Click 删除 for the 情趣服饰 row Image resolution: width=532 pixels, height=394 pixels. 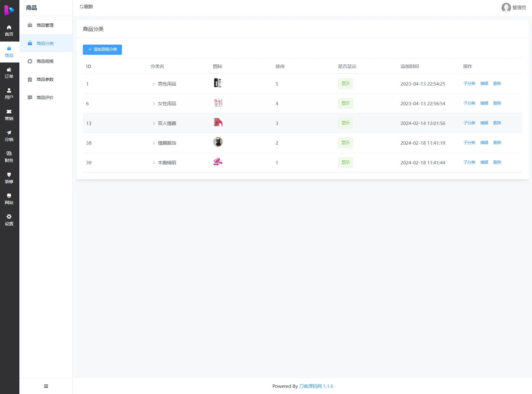(x=497, y=143)
